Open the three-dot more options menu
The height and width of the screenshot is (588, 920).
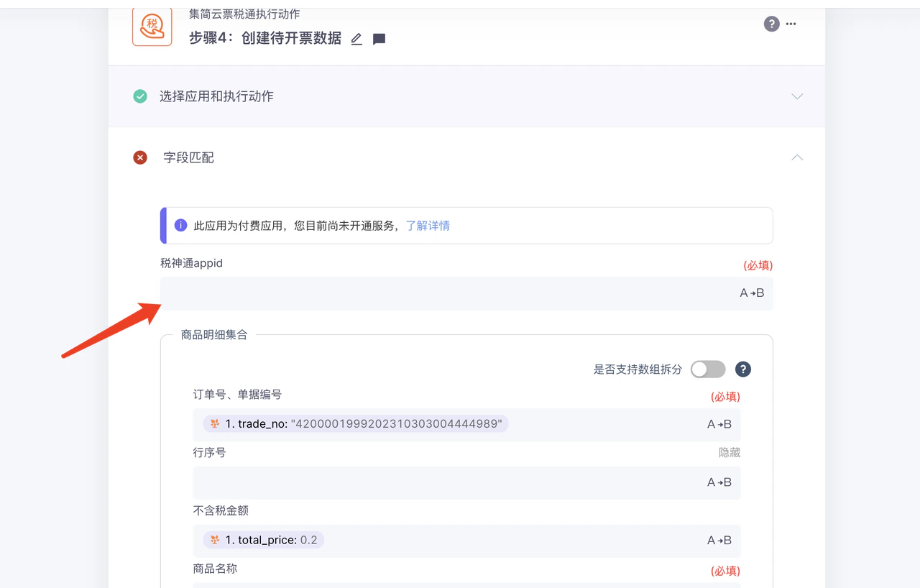[791, 24]
